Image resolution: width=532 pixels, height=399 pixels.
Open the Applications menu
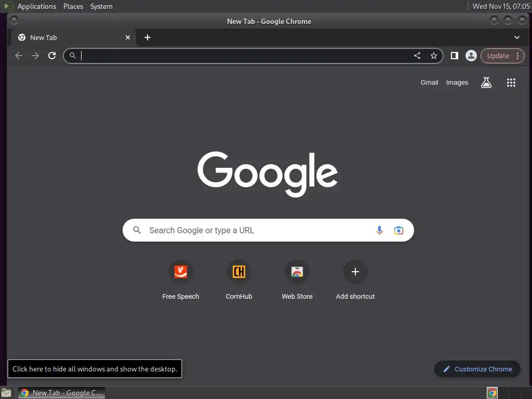pos(37,6)
